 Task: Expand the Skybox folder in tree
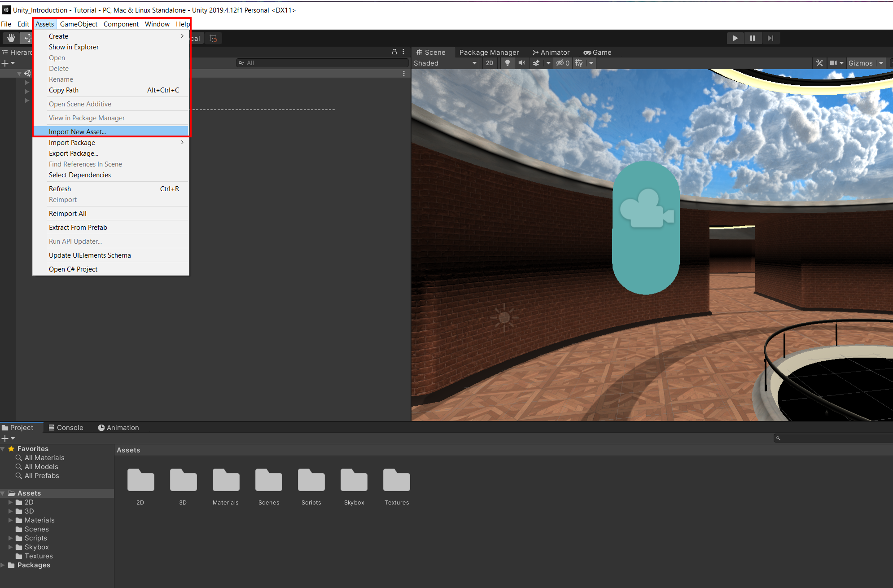pos(10,547)
